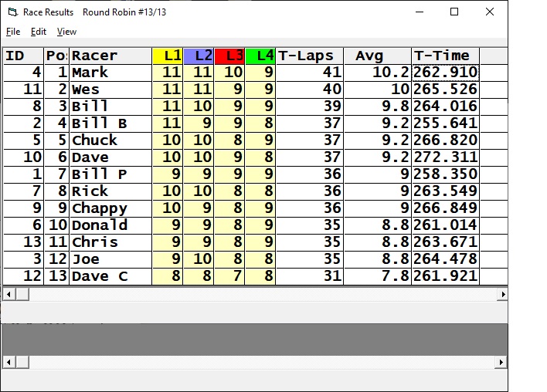Click the app icon in title bar
The width and height of the screenshot is (547, 392).
pyautogui.click(x=11, y=12)
